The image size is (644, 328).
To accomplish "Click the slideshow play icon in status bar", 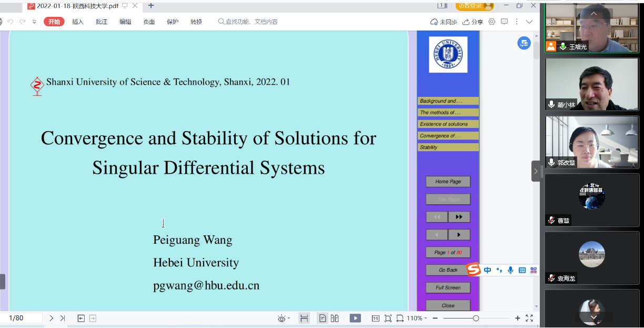I will [x=356, y=318].
